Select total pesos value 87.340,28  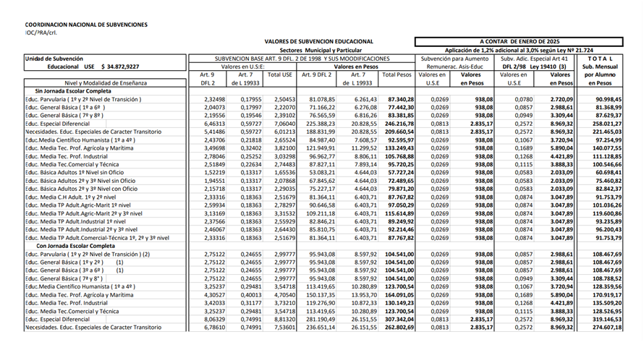pyautogui.click(x=399, y=99)
